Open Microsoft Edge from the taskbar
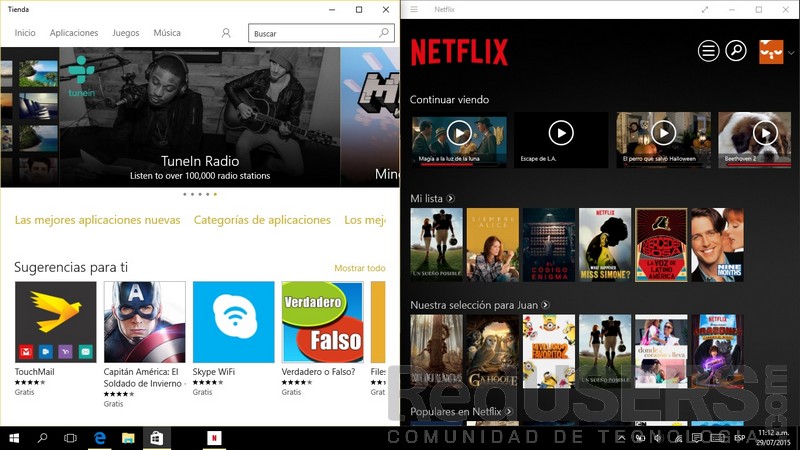 pyautogui.click(x=100, y=438)
